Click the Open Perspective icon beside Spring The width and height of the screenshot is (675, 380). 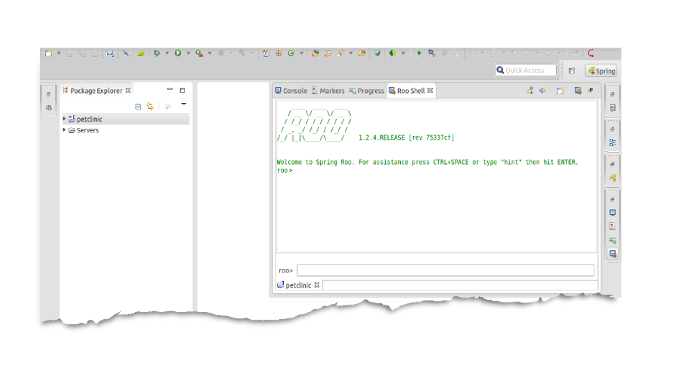(x=572, y=71)
